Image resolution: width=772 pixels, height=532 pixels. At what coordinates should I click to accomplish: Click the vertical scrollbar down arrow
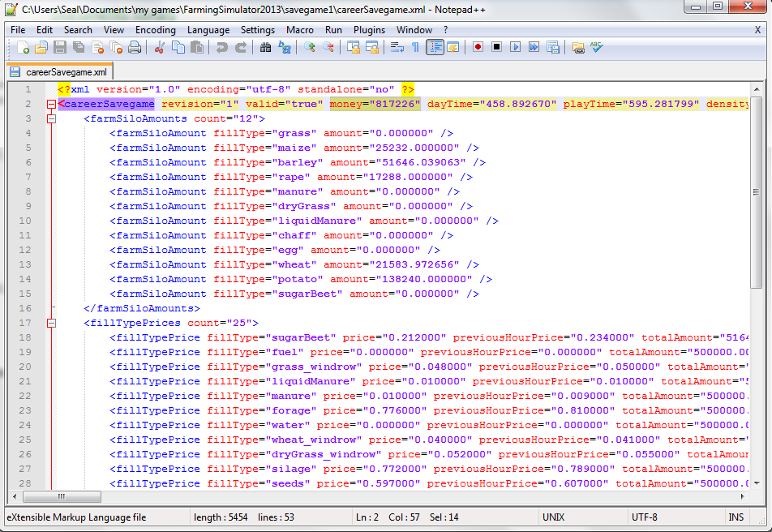click(x=757, y=483)
